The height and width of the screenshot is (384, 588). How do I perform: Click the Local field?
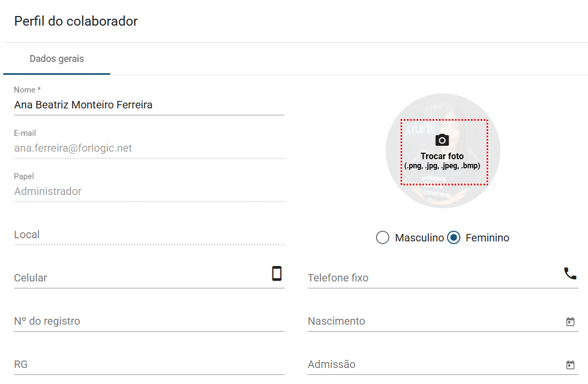[x=148, y=235]
